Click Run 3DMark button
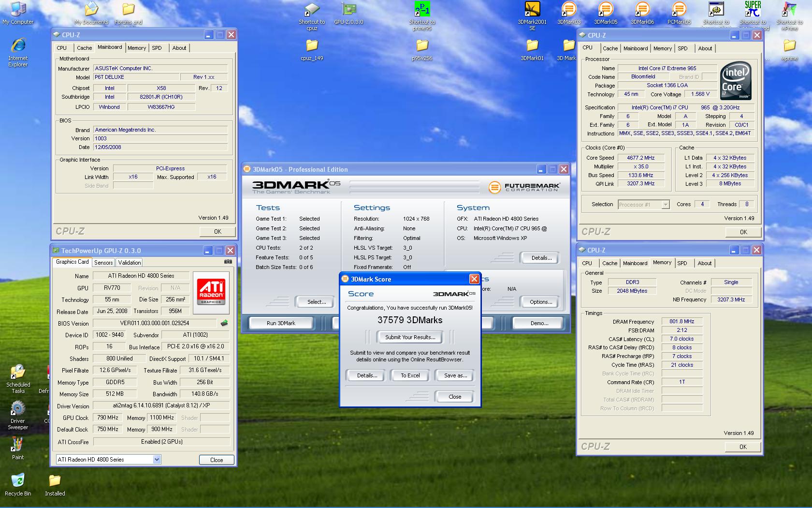 point(281,323)
